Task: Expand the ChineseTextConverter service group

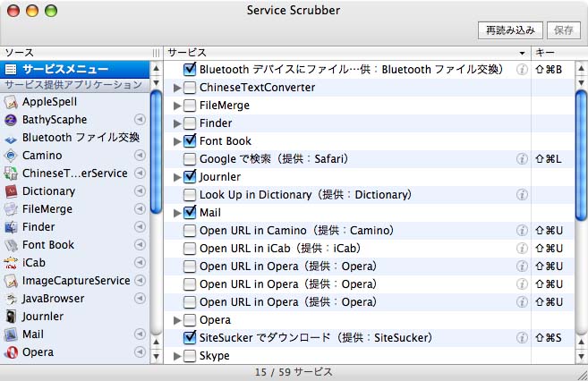Action: pyautogui.click(x=177, y=88)
